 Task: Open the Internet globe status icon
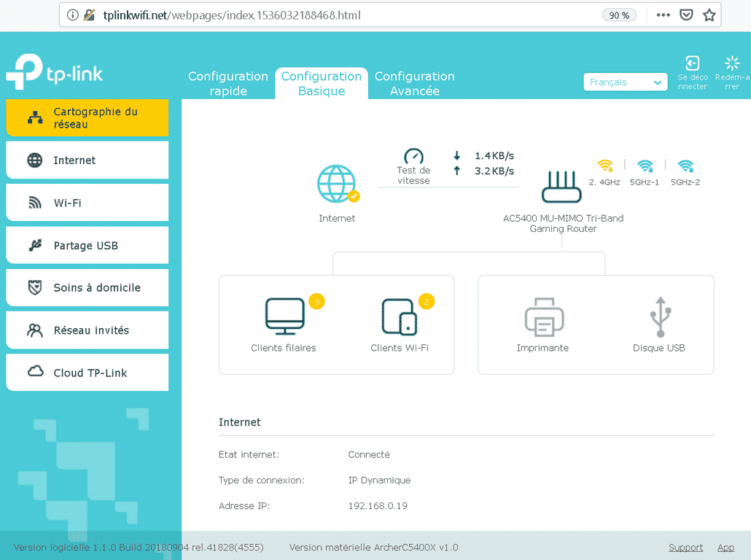point(338,184)
